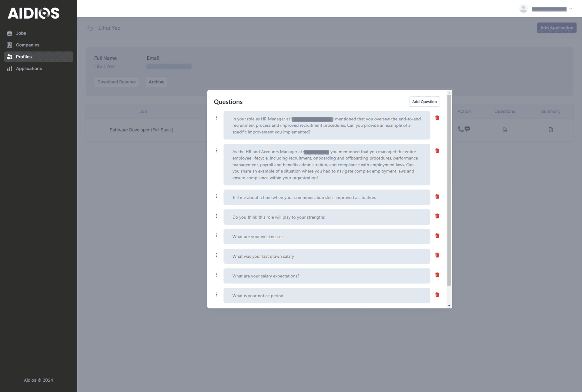Select the 'What are your weaknesses' question field
582x392 pixels.
pos(326,237)
